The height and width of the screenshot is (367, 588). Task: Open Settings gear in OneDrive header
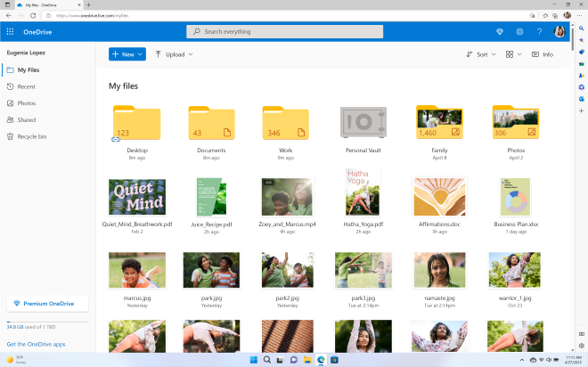(519, 32)
